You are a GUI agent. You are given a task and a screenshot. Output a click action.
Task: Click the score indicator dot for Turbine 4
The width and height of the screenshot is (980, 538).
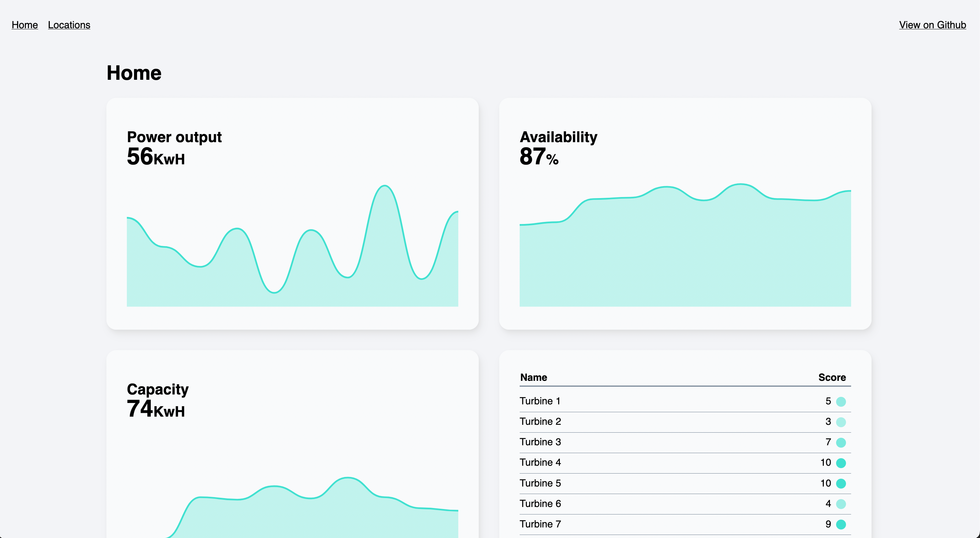841,463
